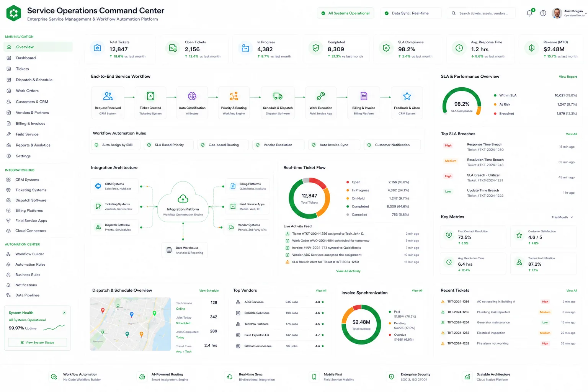
Task: Click the Integration Platform cloud icon
Action: tap(183, 199)
